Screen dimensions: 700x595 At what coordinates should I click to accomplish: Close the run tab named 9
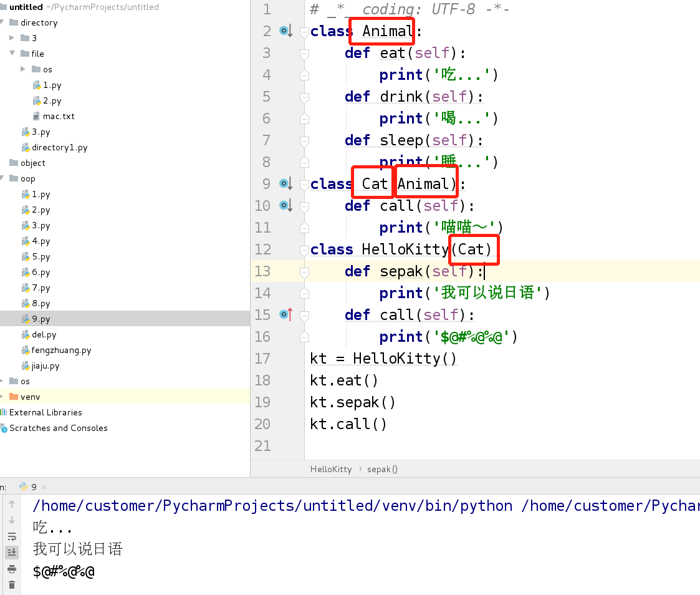[x=44, y=487]
